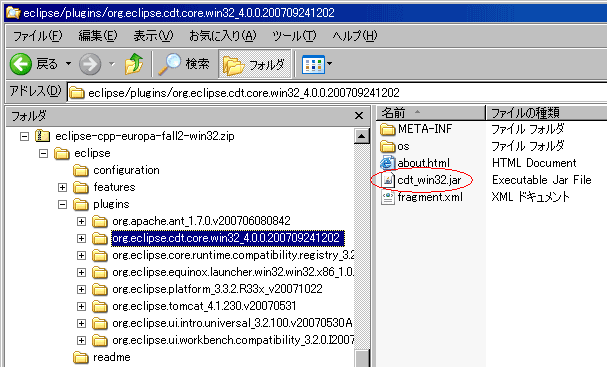Select the eclipse folder in tree

point(92,153)
